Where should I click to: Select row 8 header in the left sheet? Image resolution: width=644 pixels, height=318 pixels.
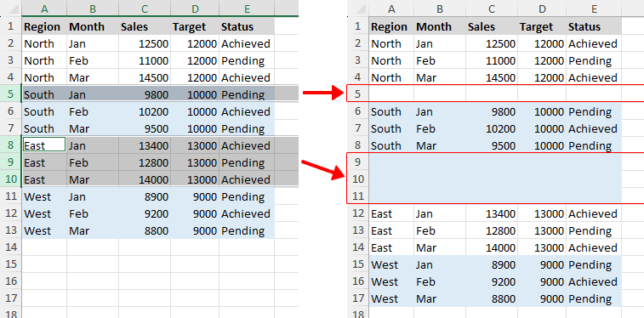[x=11, y=145]
